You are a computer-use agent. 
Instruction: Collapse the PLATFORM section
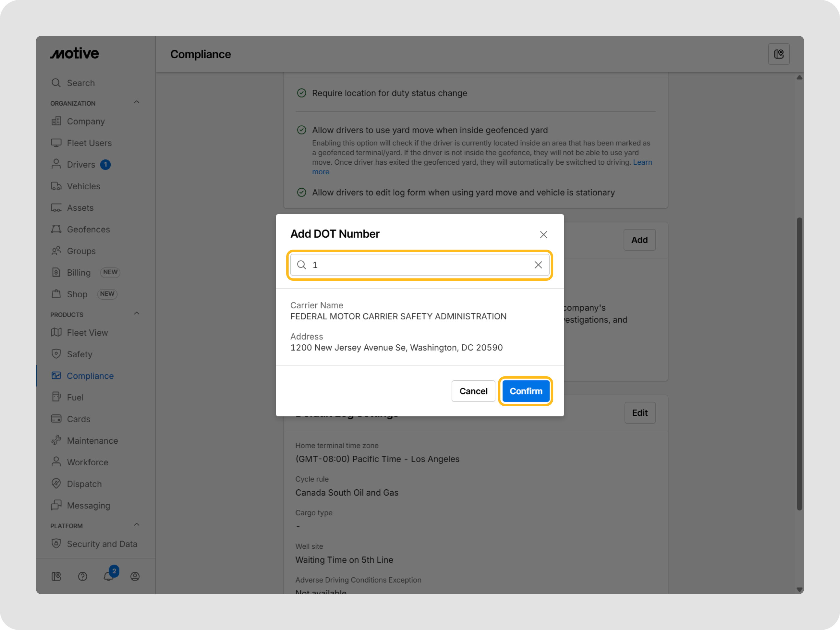coord(136,524)
